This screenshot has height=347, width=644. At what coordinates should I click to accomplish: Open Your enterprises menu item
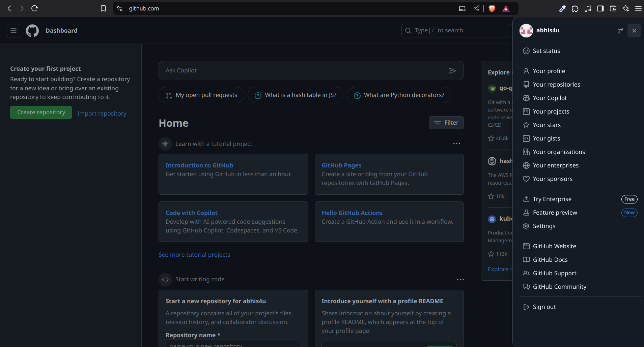(580, 165)
